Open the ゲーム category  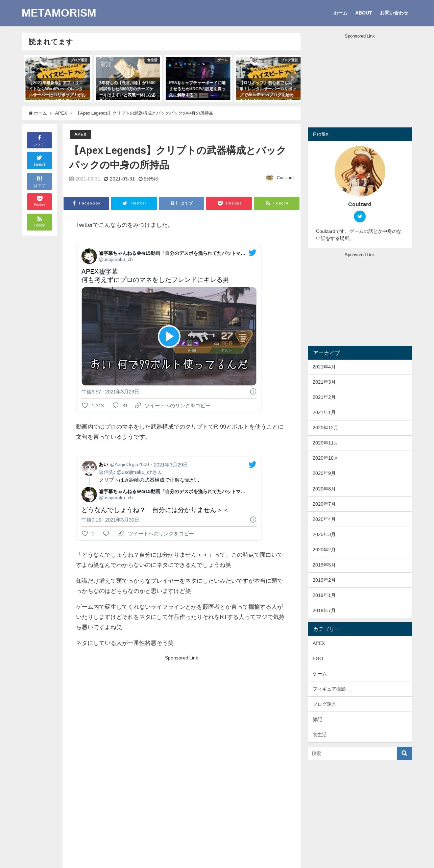[x=360, y=674]
